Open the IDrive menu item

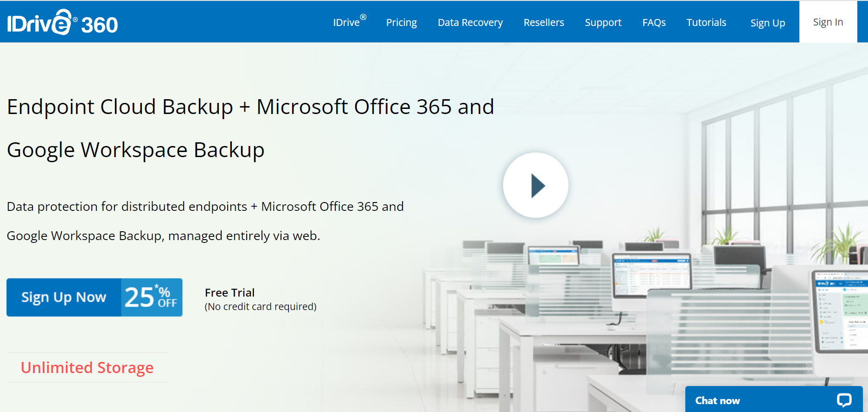pos(350,22)
